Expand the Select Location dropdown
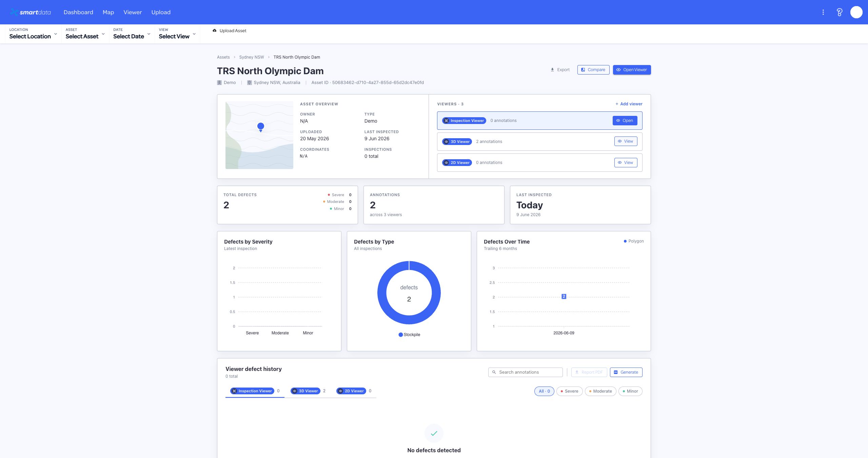The height and width of the screenshot is (458, 868). pyautogui.click(x=33, y=34)
